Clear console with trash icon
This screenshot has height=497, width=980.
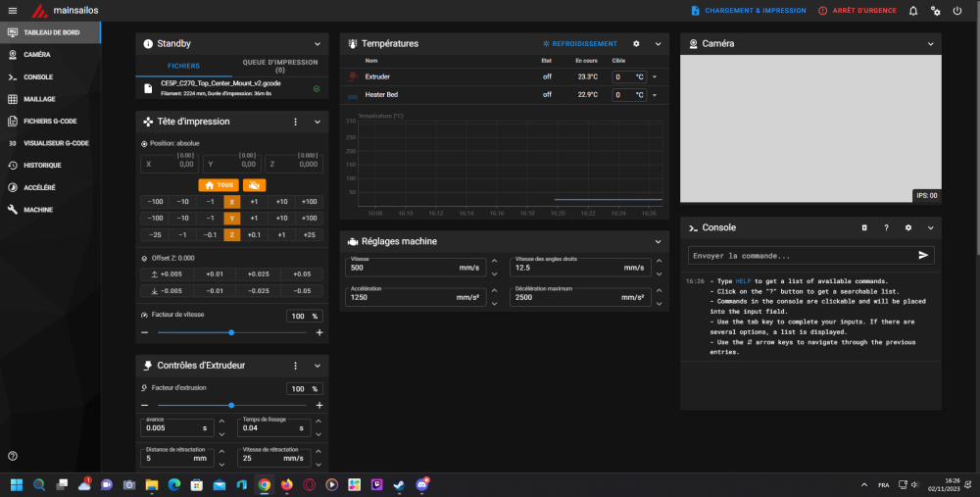(864, 228)
